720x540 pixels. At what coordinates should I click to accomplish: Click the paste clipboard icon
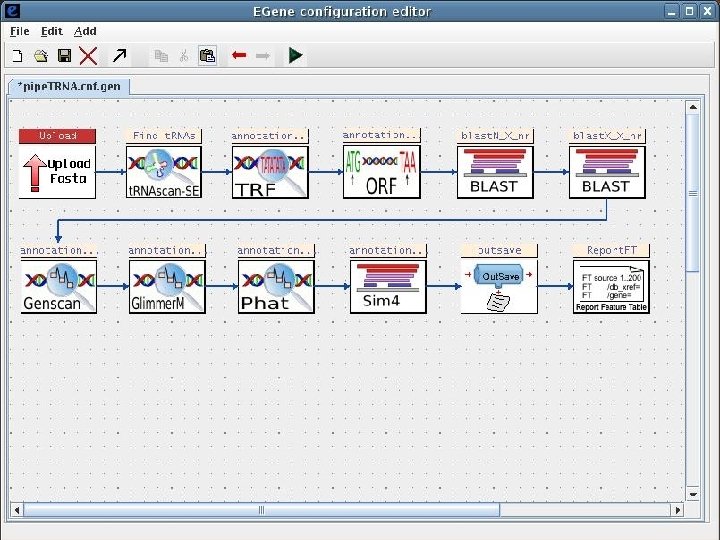point(208,56)
